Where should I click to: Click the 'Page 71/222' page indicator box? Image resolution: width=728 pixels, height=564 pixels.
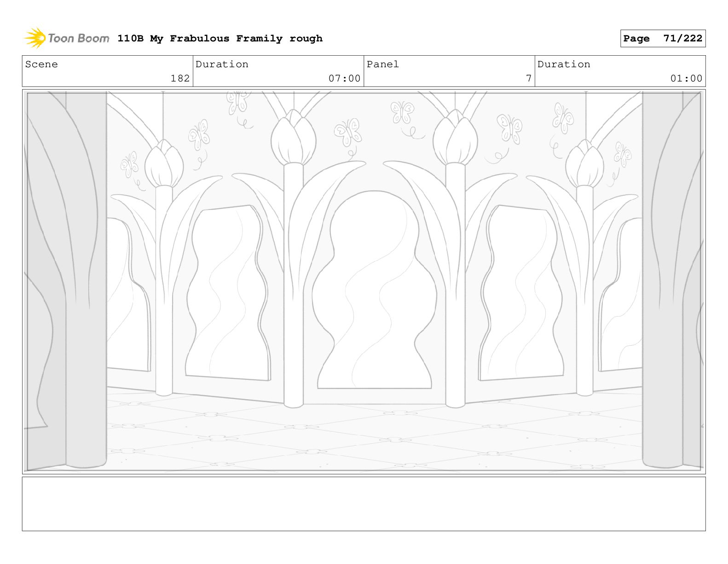coord(663,39)
